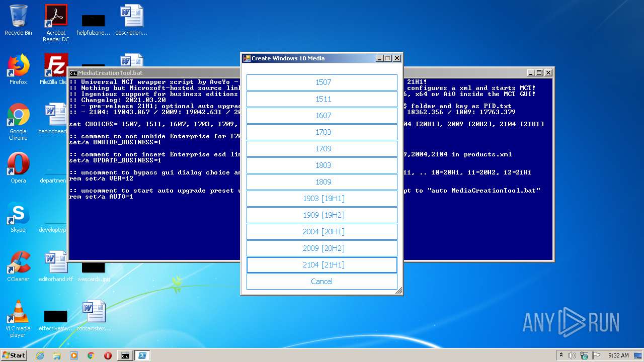Click the 'rem set/a AUTO=1' console line

101,197
